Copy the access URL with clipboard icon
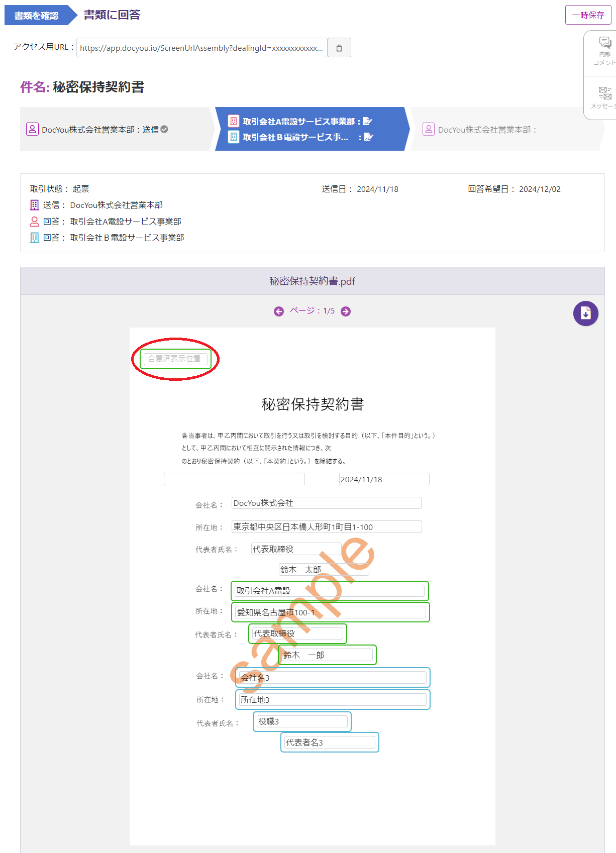Image resolution: width=616 pixels, height=853 pixels. point(339,48)
